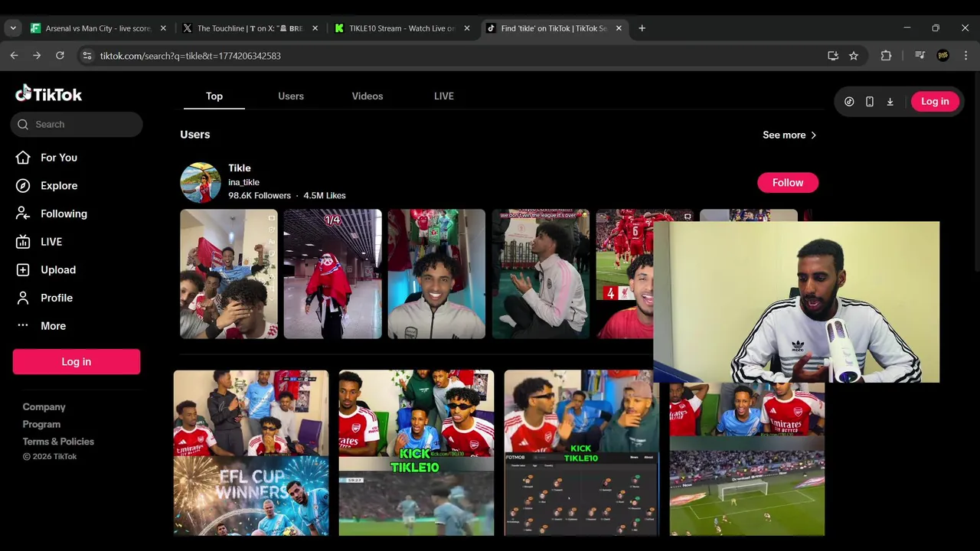Open fourth Tikle video seated in pink jacket
Viewport: 980px width, 551px height.
coord(541,274)
